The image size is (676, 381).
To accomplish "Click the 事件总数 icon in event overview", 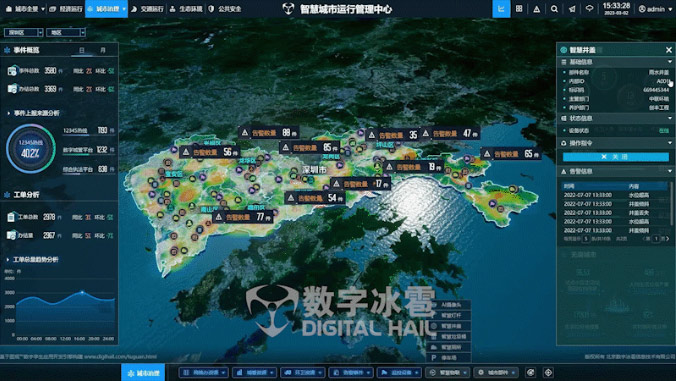I will (12, 71).
